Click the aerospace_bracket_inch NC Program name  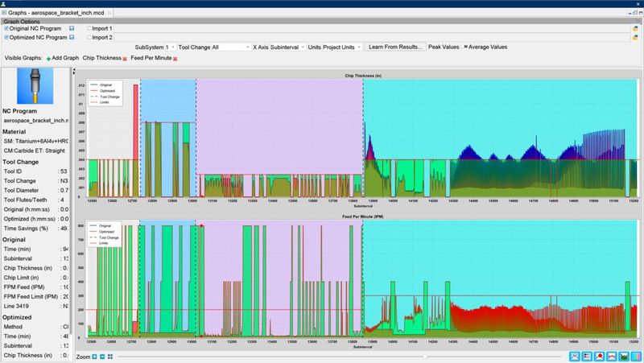(35, 120)
